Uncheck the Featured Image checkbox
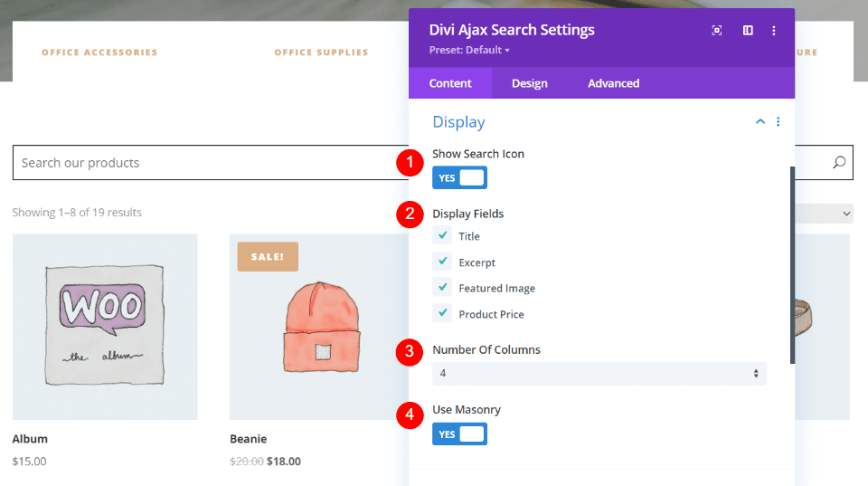Image resolution: width=868 pixels, height=486 pixels. 443,288
